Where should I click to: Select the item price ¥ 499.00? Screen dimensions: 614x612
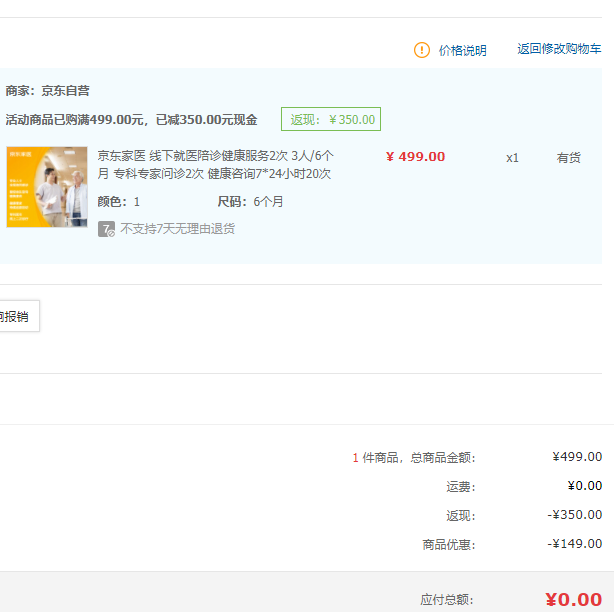(x=415, y=157)
